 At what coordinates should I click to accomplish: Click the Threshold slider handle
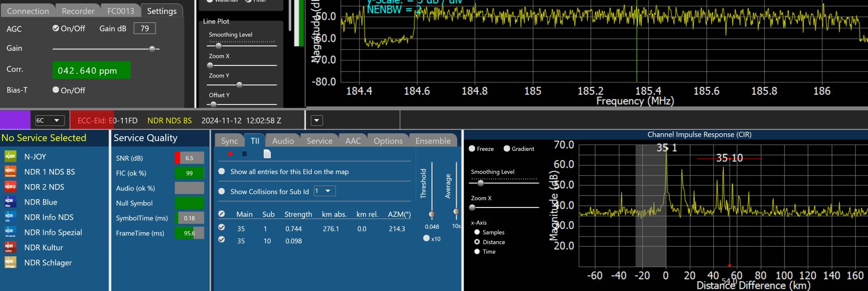click(x=432, y=214)
